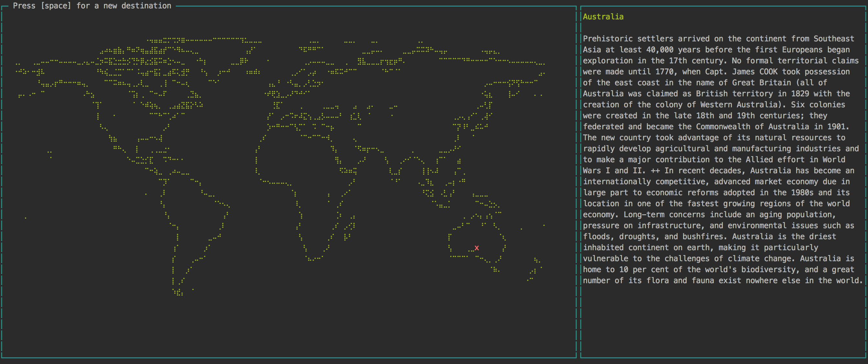Image resolution: width=868 pixels, height=364 pixels.
Task: Click the word 'bushfires' in the description
Action: coord(703,237)
